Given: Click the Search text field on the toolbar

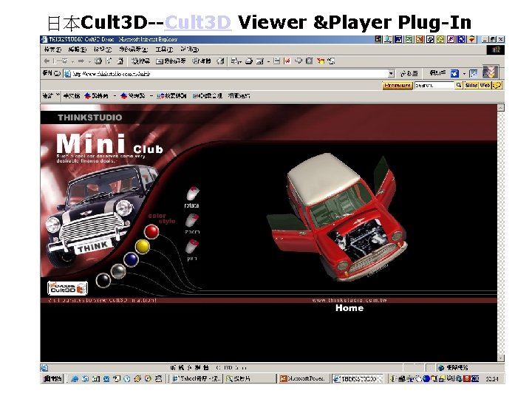Looking at the screenshot, I should [434, 85].
